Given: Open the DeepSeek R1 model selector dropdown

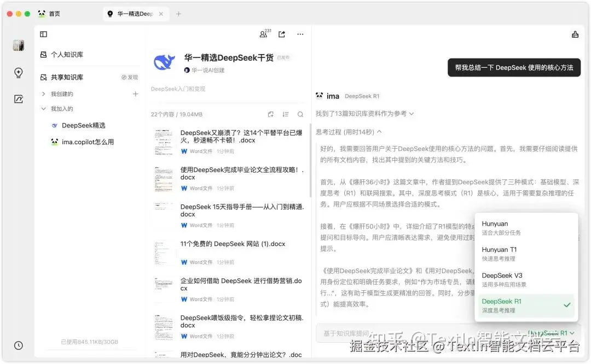Looking at the screenshot, I should (551, 333).
